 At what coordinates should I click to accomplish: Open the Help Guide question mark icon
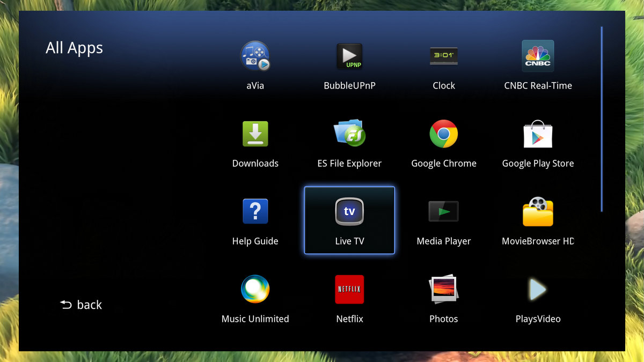[x=255, y=211]
